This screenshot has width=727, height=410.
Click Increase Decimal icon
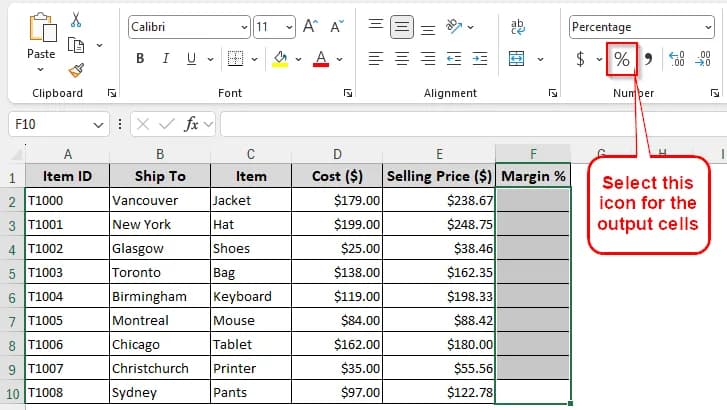click(x=676, y=59)
